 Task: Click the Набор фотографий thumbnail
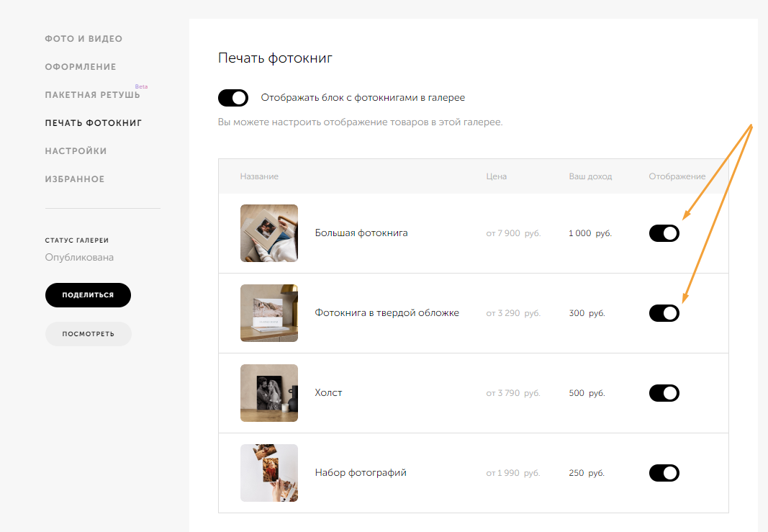point(268,473)
